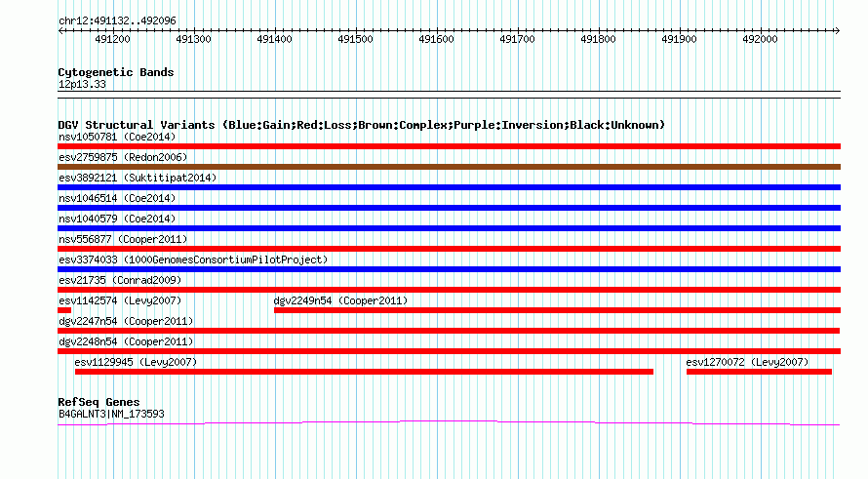Open the esv1270072 (Levy2007) label
868x479 pixels.
[747, 362]
